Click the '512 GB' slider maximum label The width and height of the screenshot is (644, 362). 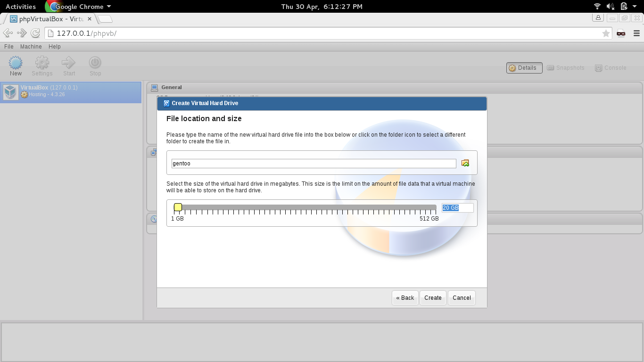pyautogui.click(x=429, y=219)
